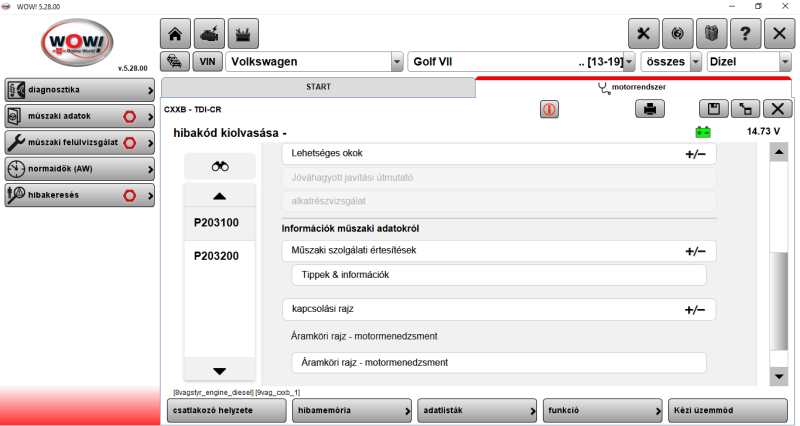The height and width of the screenshot is (426, 800).
Task: Click red hexagon beside hibakeresés
Action: (x=130, y=195)
